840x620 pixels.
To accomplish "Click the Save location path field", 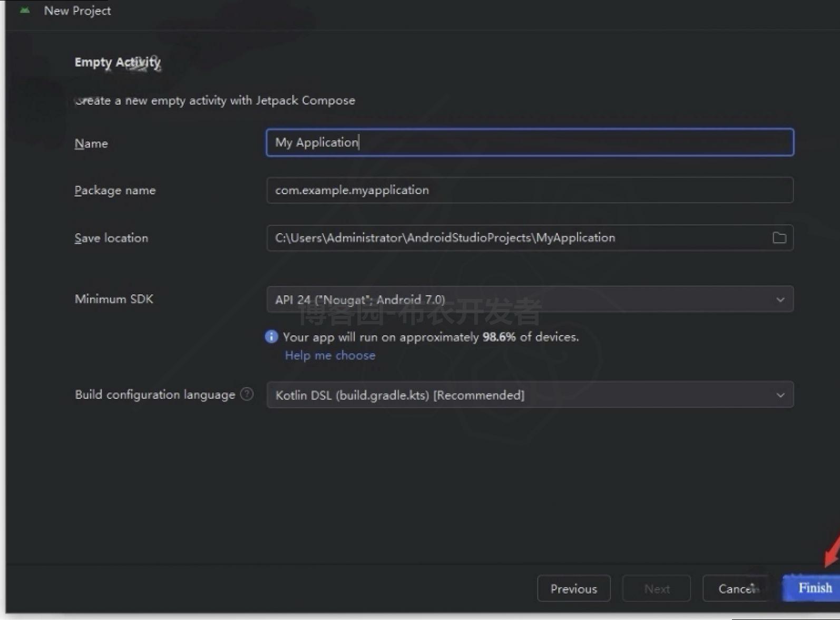I will pos(530,238).
